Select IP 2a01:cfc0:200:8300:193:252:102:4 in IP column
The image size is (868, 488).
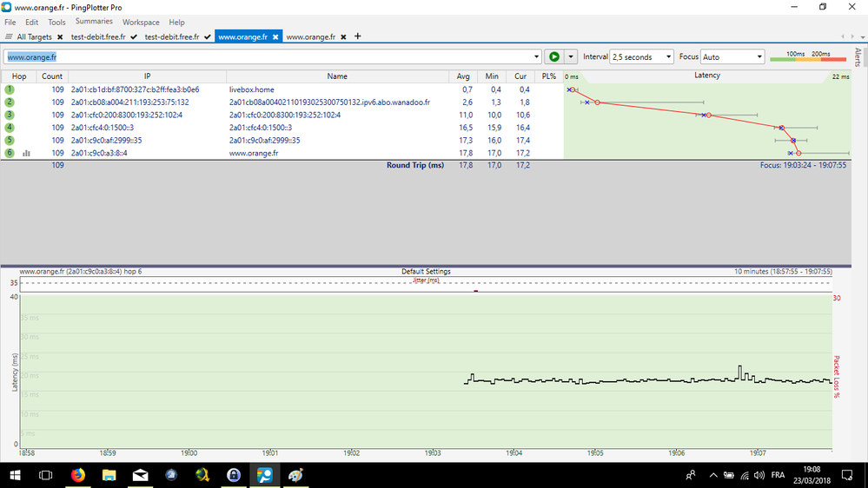(126, 115)
